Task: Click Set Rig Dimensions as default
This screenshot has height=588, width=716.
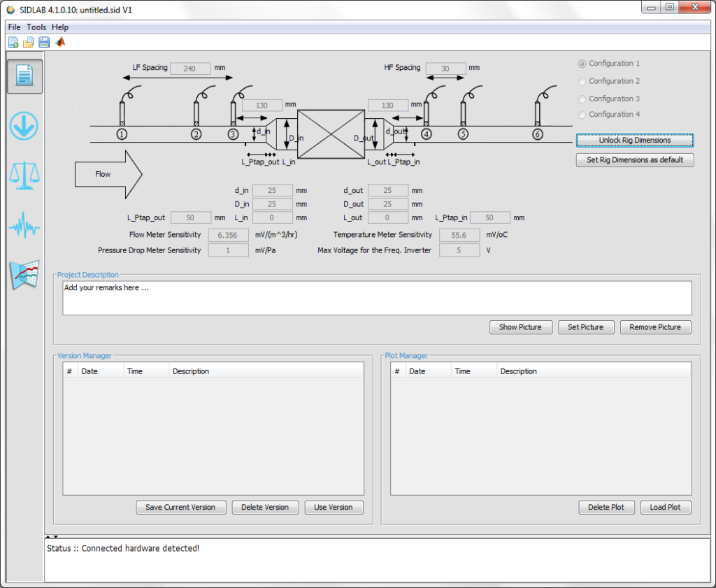Action: click(635, 160)
